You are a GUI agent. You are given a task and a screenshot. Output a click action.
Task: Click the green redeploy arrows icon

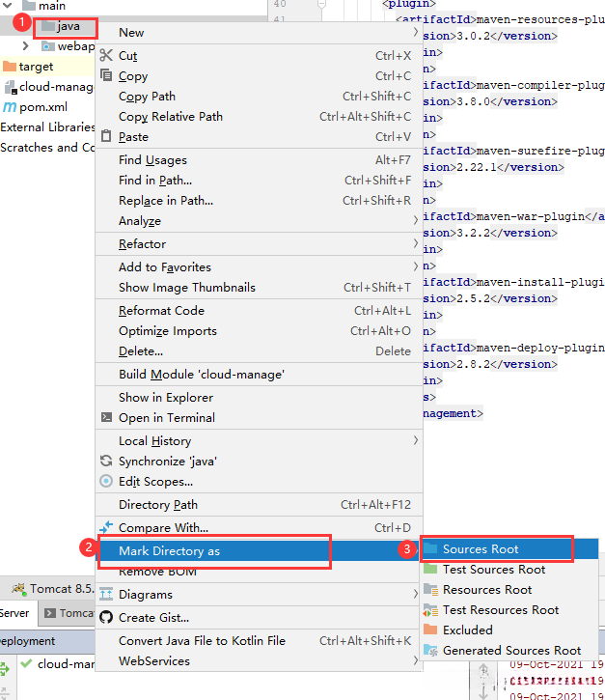(5, 668)
